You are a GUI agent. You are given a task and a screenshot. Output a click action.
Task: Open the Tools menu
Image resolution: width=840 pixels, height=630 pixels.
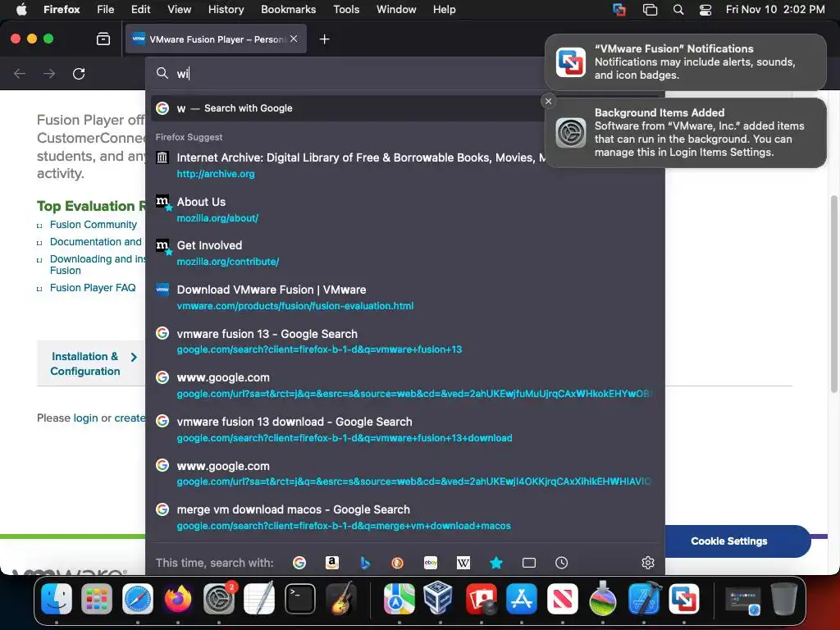[346, 9]
